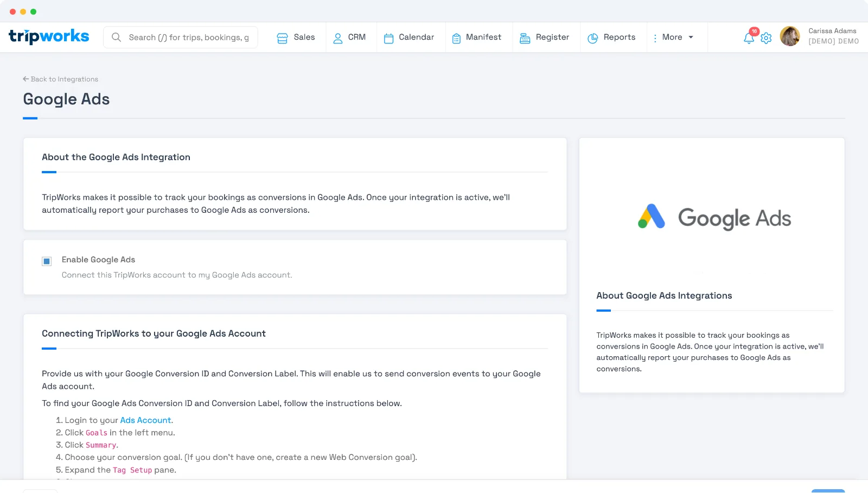The height and width of the screenshot is (493, 868).
Task: Click the [DEMO] DEMO account label
Action: [x=833, y=41]
